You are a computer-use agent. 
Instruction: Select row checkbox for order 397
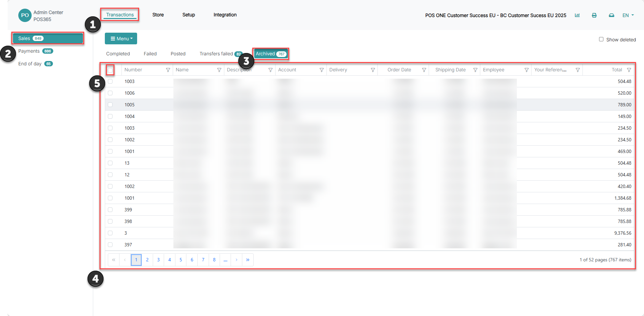tap(110, 245)
